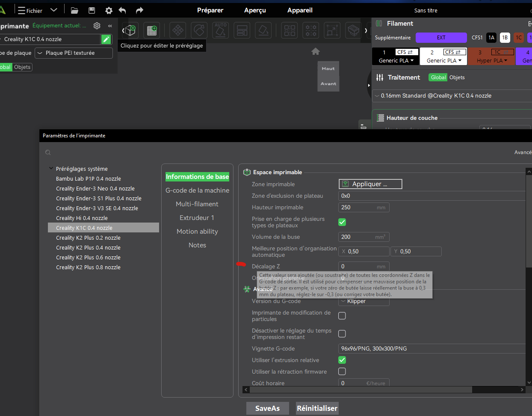The width and height of the screenshot is (532, 416).
Task: Check Désactiver le réglage du temps d'impression restant
Action: point(342,334)
